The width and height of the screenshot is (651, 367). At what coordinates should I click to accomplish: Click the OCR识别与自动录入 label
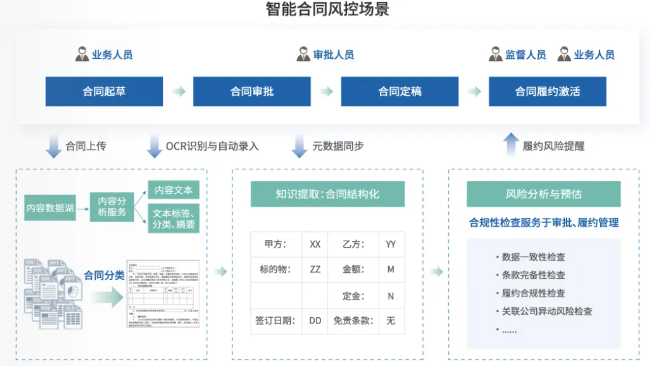point(212,146)
